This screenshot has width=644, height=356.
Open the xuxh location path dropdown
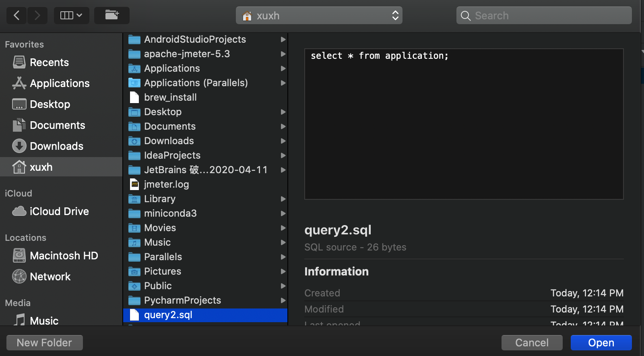[319, 15]
